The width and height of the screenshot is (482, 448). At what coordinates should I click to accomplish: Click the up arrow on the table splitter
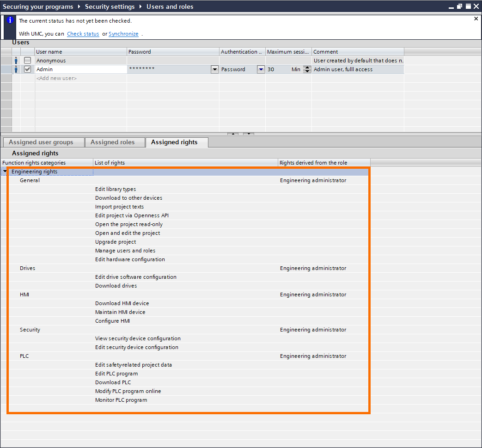point(233,134)
